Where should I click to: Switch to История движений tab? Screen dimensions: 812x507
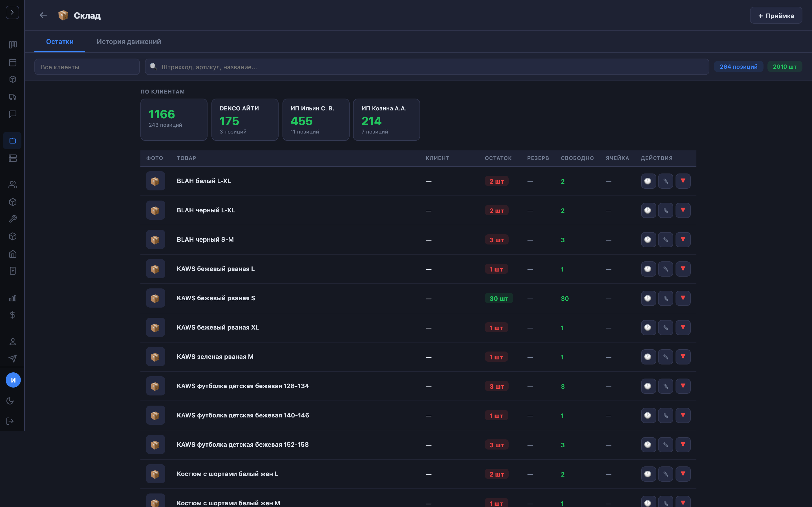[129, 42]
